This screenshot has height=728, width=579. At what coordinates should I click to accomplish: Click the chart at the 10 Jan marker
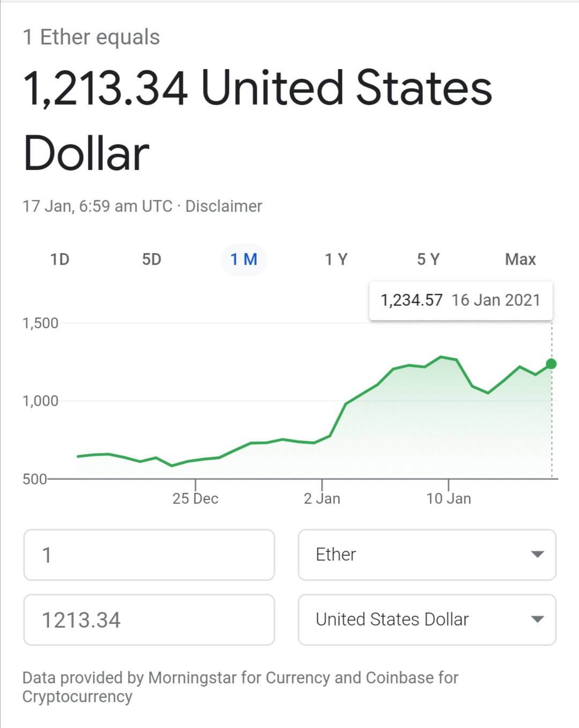[449, 498]
